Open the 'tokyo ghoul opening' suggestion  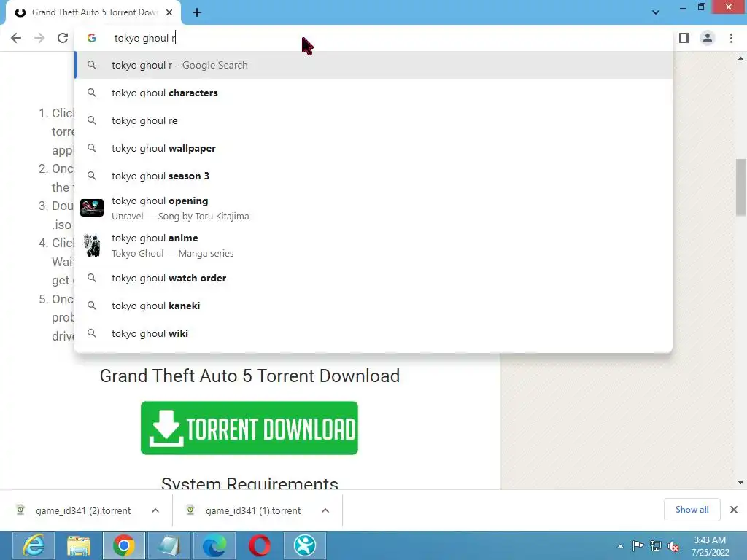373,208
